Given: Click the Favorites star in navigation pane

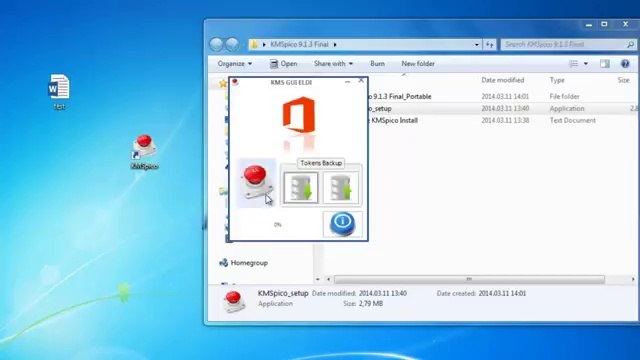Looking at the screenshot, I should click(223, 84).
